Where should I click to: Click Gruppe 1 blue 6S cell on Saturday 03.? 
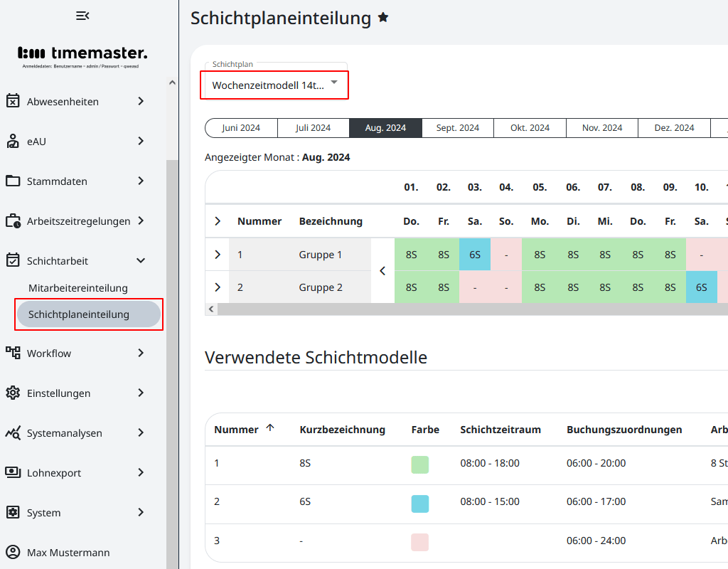pyautogui.click(x=475, y=255)
